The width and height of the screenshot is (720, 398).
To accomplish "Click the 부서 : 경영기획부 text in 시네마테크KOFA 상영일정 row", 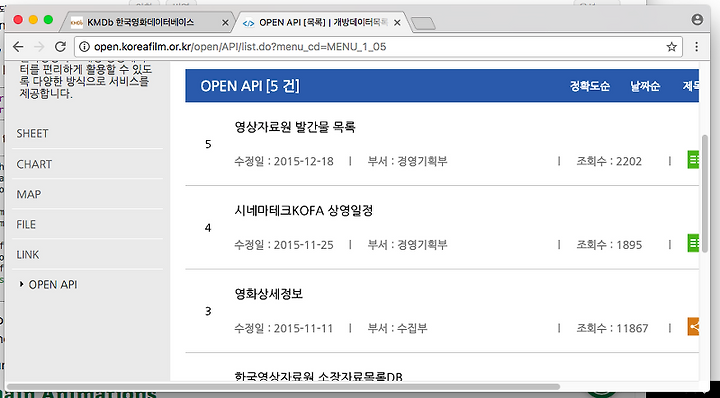I will pos(407,245).
